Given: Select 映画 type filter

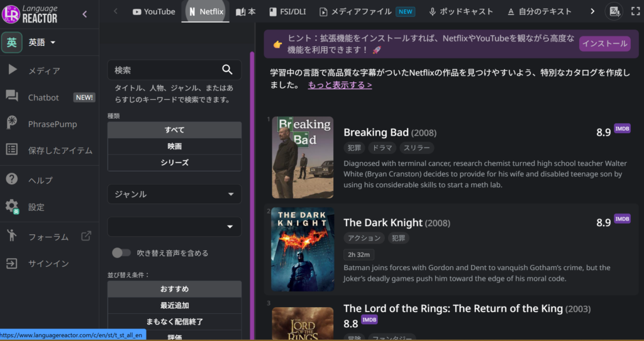Looking at the screenshot, I should 174,146.
